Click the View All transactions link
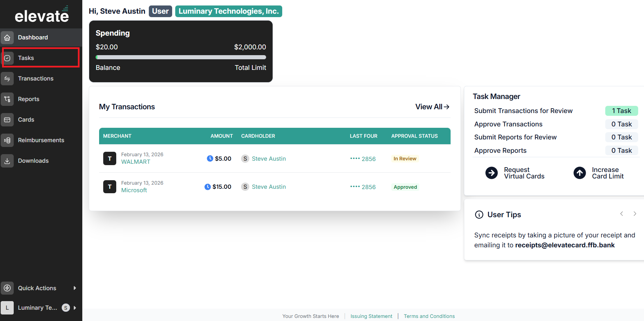644x321 pixels. [432, 107]
